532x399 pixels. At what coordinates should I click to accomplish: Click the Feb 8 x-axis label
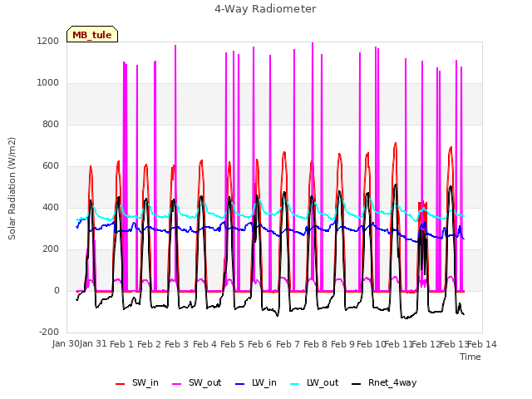(316, 344)
